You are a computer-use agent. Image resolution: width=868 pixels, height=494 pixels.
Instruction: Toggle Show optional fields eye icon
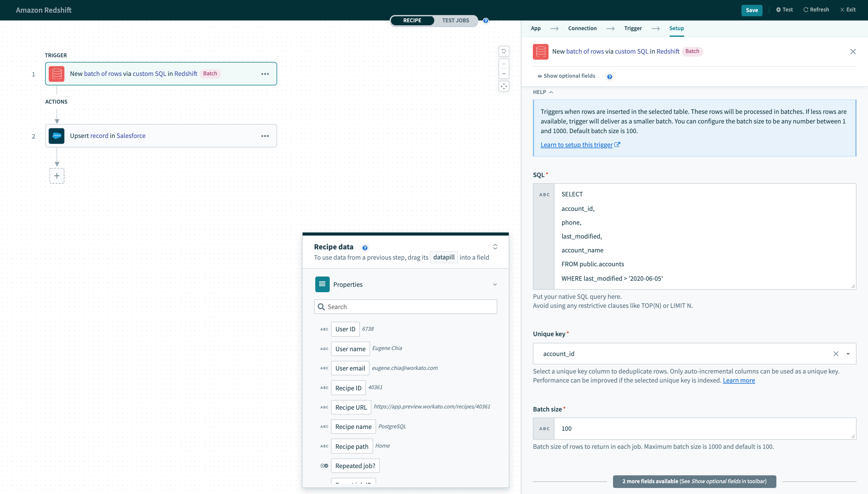(x=539, y=76)
